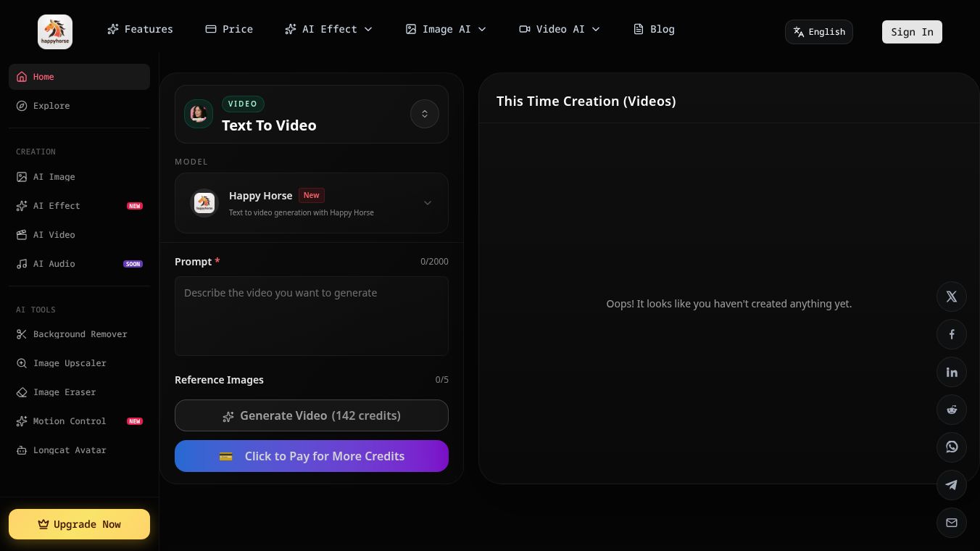Expand the Image AI nav dropdown
The height and width of the screenshot is (551, 980).
pyautogui.click(x=446, y=29)
